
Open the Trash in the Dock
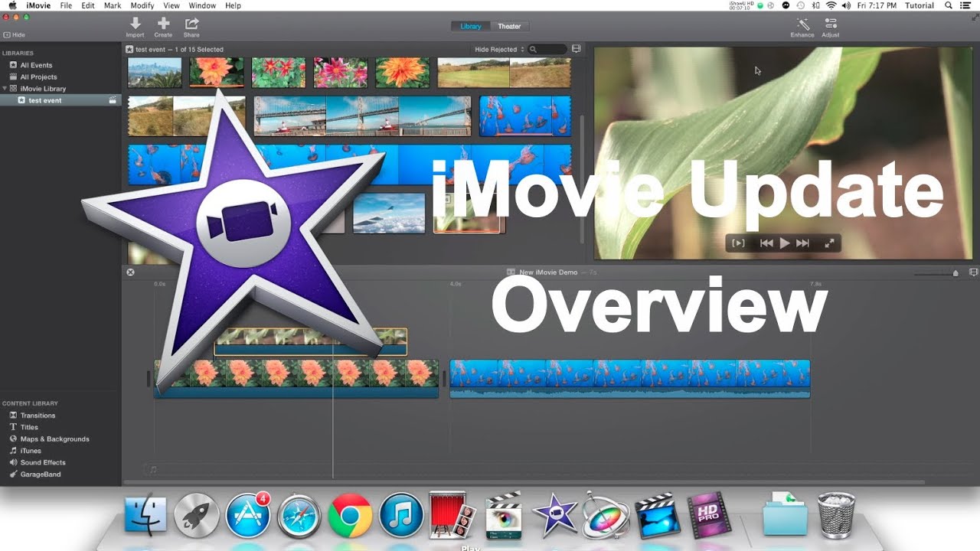click(x=836, y=514)
